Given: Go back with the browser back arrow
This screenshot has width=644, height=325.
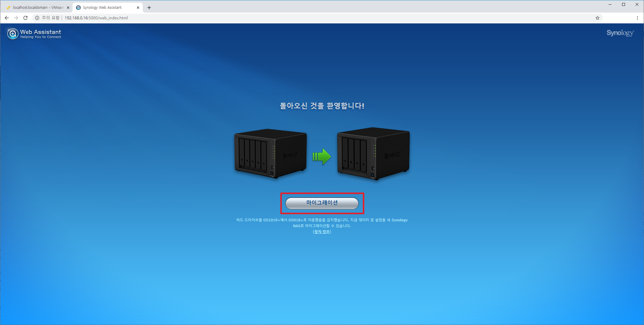Looking at the screenshot, I should 7,18.
